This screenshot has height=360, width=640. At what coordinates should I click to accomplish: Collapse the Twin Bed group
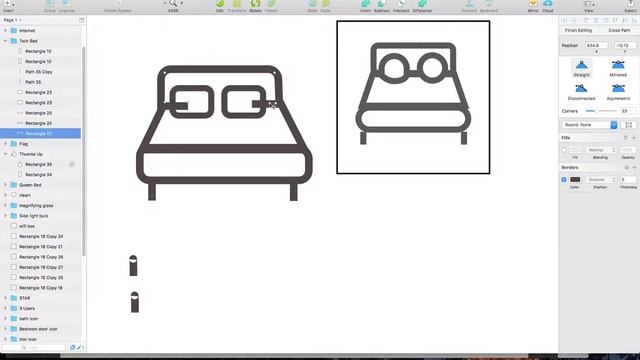(5, 41)
